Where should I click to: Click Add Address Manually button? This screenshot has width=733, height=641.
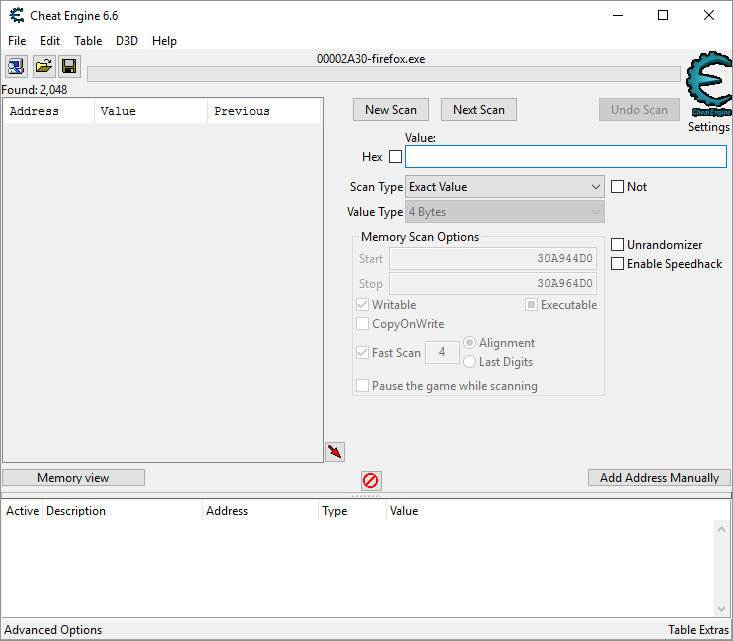pos(659,478)
